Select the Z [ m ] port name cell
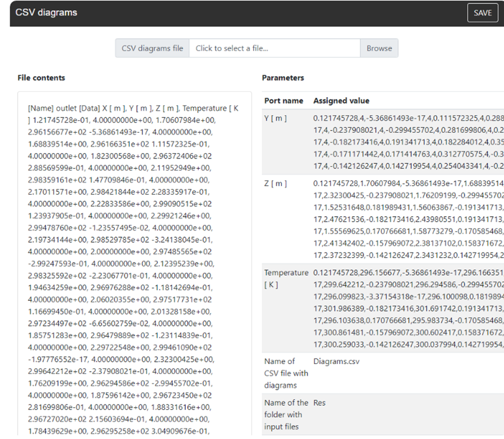Image resolution: width=504 pixels, height=439 pixels. pyautogui.click(x=275, y=183)
